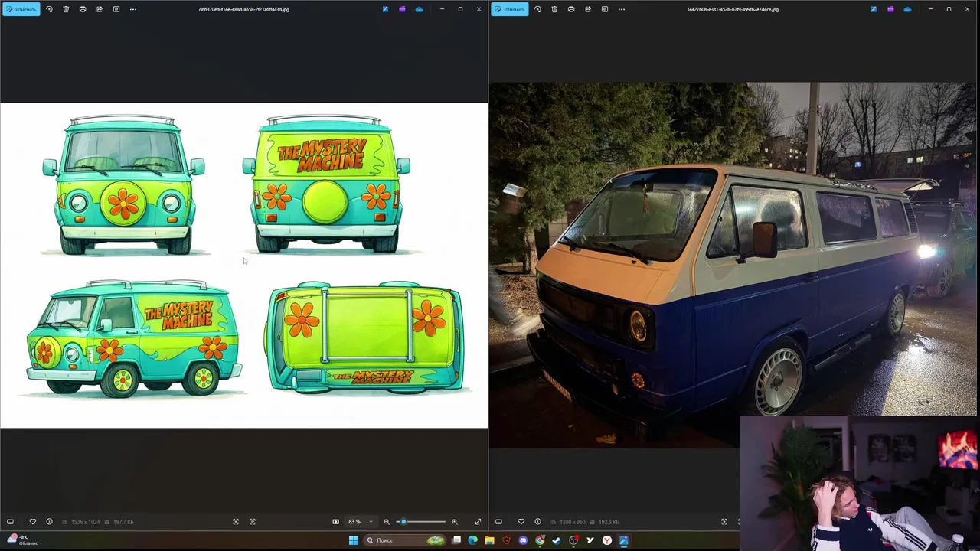Favorite the van photo with heart icon
The width and height of the screenshot is (980, 551).
click(x=521, y=522)
